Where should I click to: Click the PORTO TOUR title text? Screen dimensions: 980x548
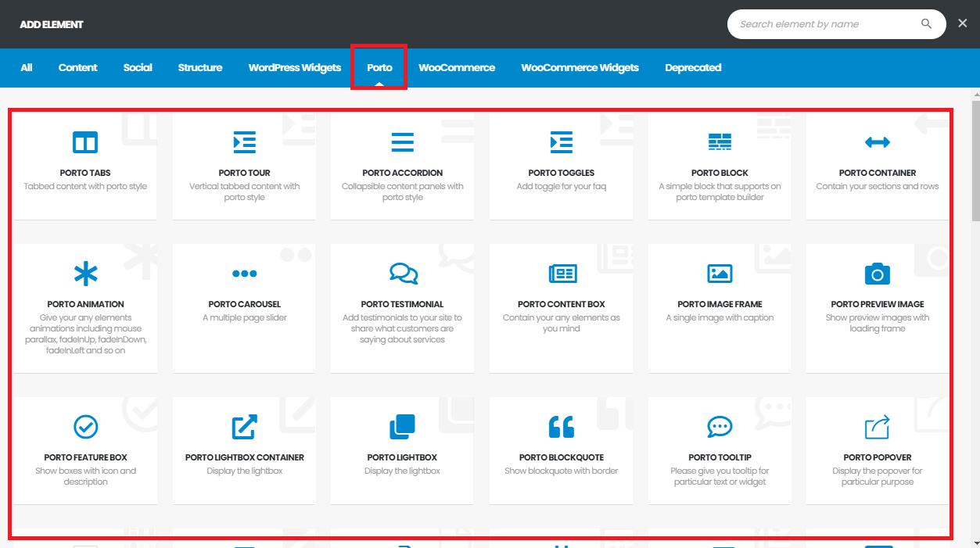(x=244, y=173)
